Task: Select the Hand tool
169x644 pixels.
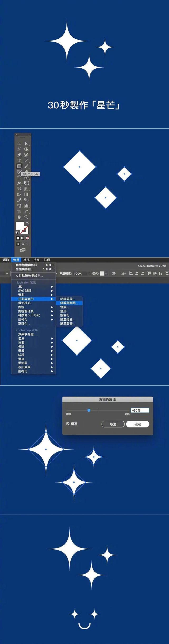Action: 19,217
